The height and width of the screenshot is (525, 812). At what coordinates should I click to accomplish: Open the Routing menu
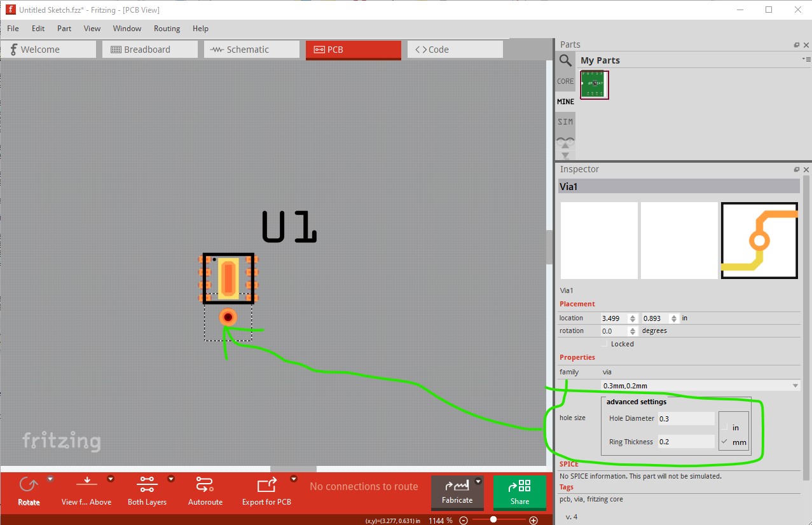tap(167, 29)
